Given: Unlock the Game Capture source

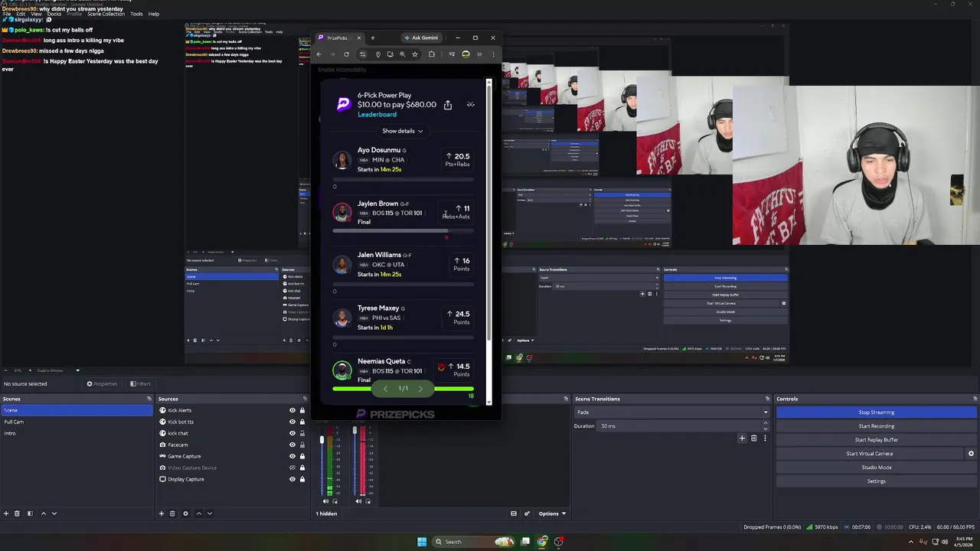Looking at the screenshot, I should (302, 456).
